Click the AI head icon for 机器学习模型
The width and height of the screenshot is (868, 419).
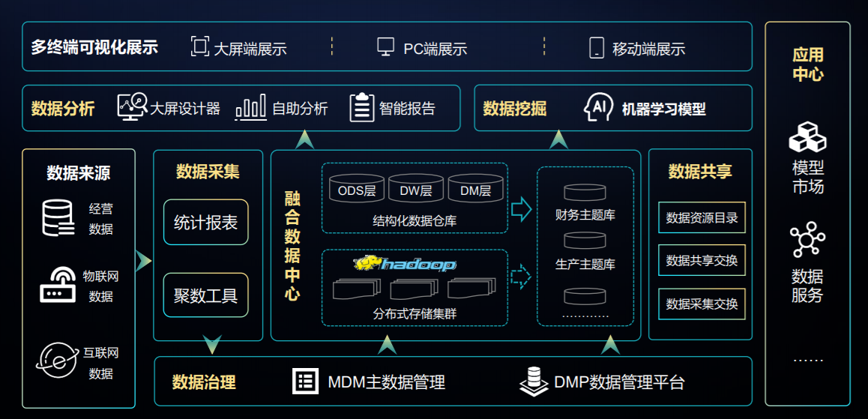(598, 108)
